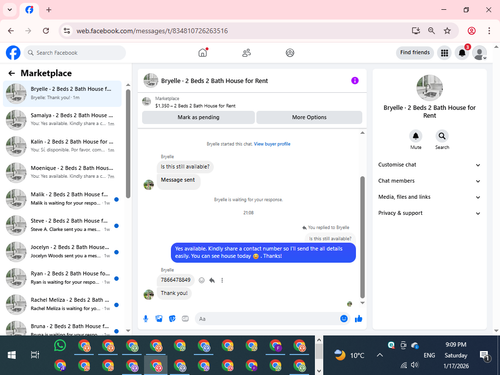
Task: Expand Media, files and links section
Action: [x=429, y=197]
